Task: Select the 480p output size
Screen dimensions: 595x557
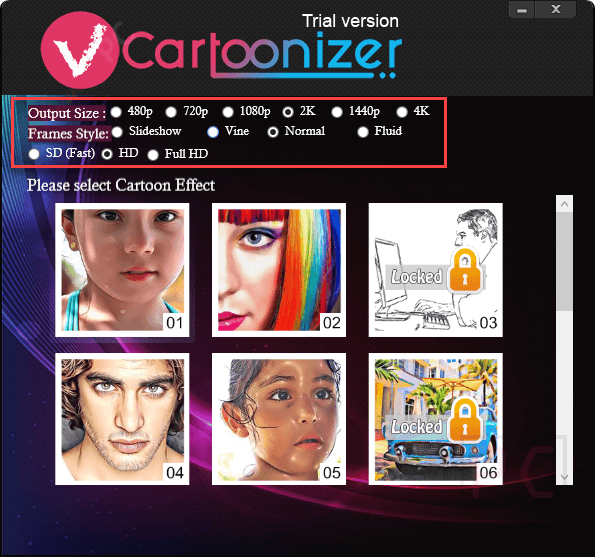Action: pyautogui.click(x=116, y=112)
